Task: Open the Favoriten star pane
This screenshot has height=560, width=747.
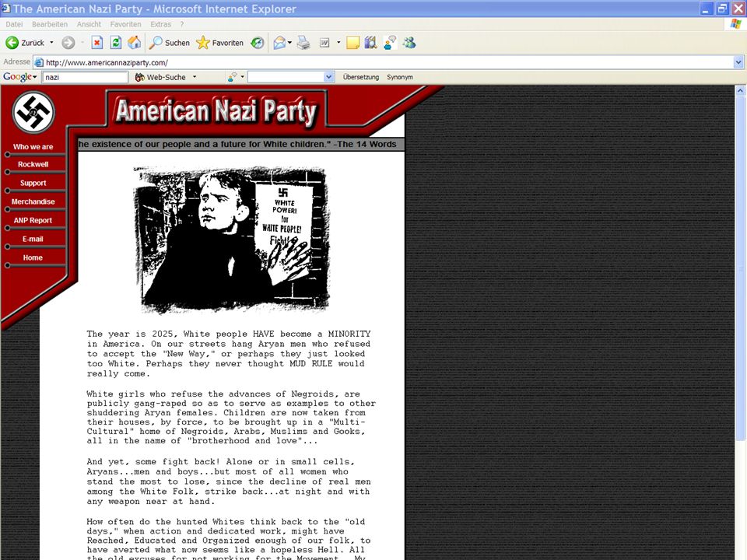Action: click(x=219, y=43)
